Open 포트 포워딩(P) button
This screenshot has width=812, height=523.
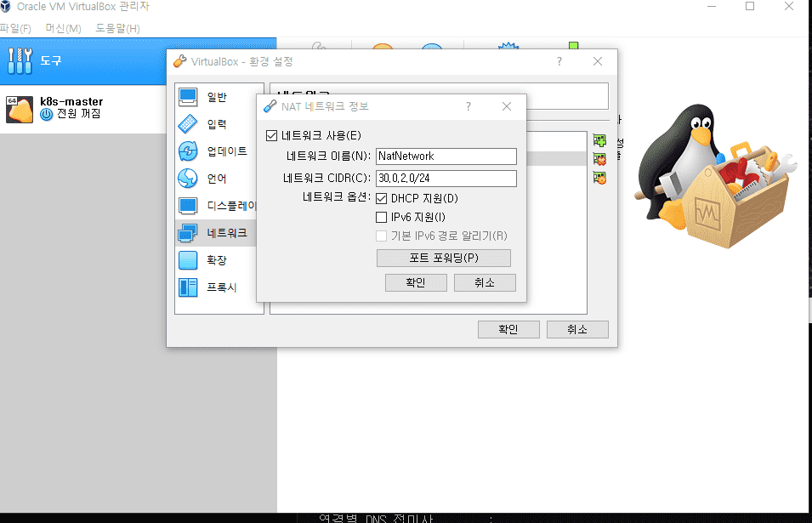click(x=443, y=258)
